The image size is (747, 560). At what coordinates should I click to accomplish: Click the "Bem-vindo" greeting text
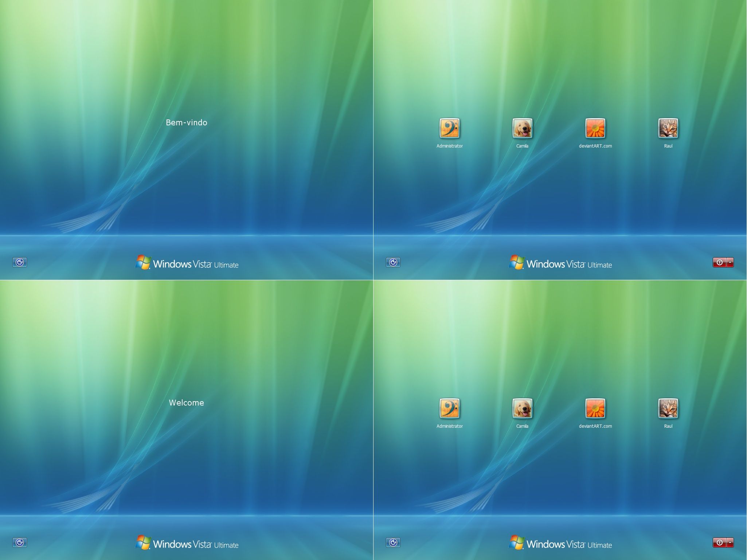click(x=187, y=123)
